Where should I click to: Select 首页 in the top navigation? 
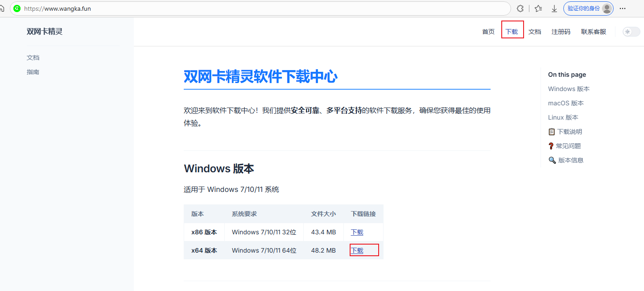click(488, 31)
